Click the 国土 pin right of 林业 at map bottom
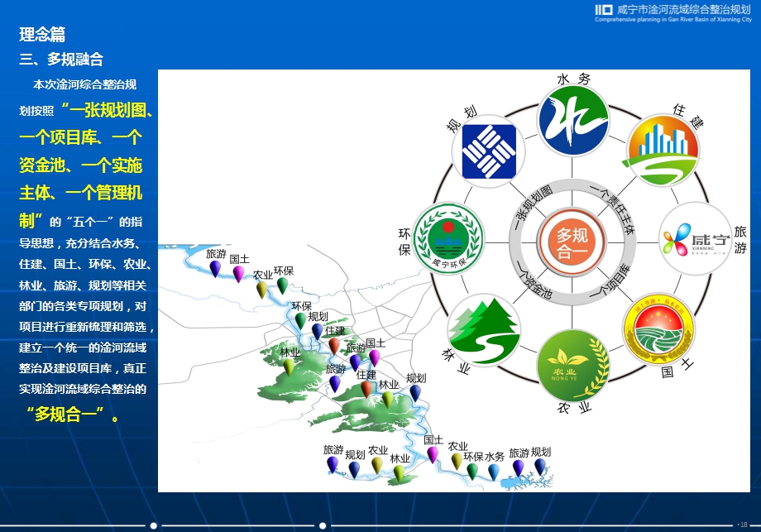The width and height of the screenshot is (761, 532). pos(433,455)
